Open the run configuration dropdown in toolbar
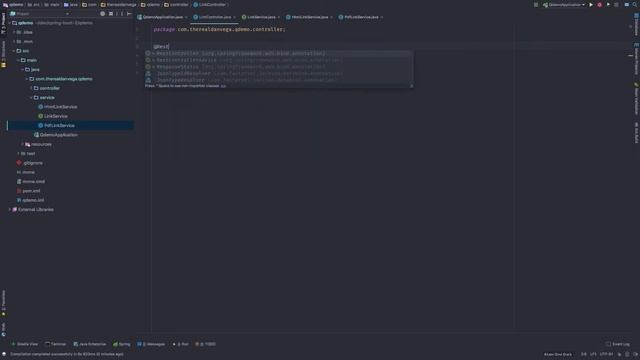Image resolution: width=640 pixels, height=360 pixels. click(564, 5)
